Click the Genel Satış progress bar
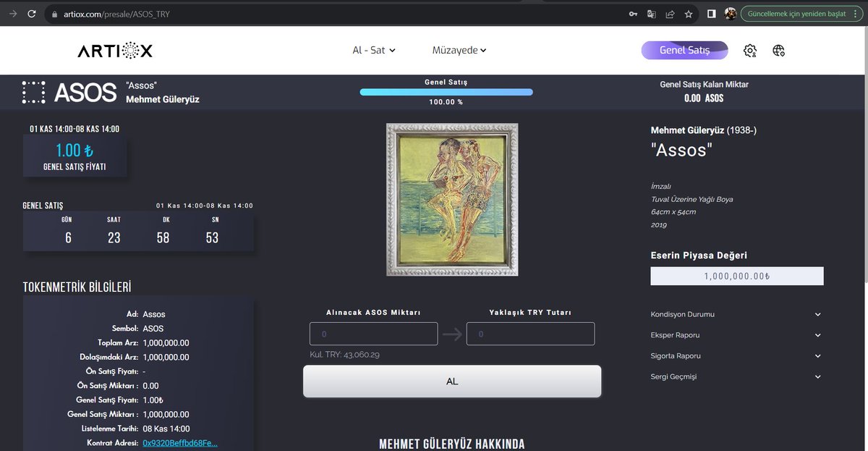 pyautogui.click(x=446, y=92)
